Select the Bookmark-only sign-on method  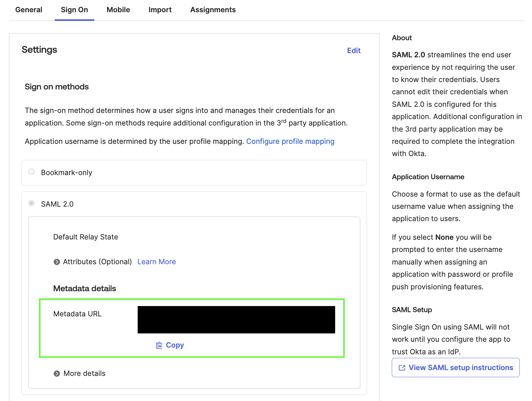pyautogui.click(x=31, y=172)
